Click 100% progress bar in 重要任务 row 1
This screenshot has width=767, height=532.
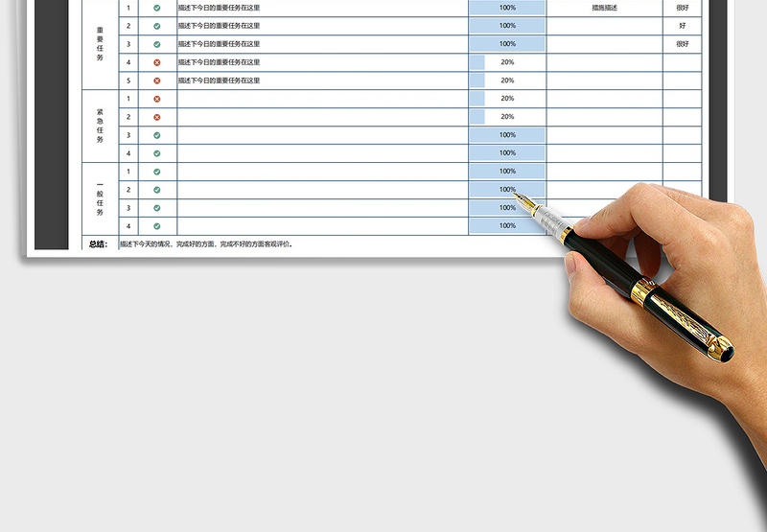507,8
